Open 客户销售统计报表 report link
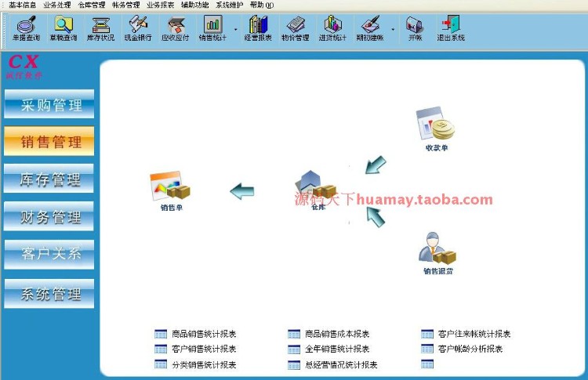 pos(204,349)
